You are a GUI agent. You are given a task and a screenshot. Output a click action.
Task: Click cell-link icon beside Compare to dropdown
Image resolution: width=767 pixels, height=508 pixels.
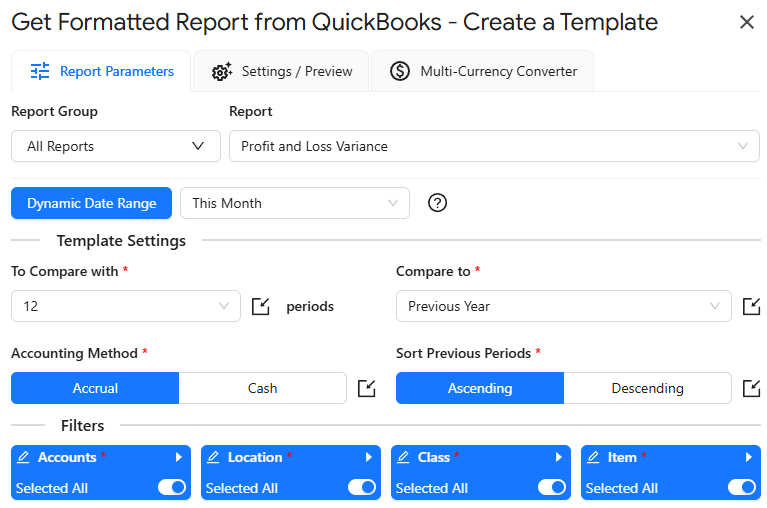[751, 307]
